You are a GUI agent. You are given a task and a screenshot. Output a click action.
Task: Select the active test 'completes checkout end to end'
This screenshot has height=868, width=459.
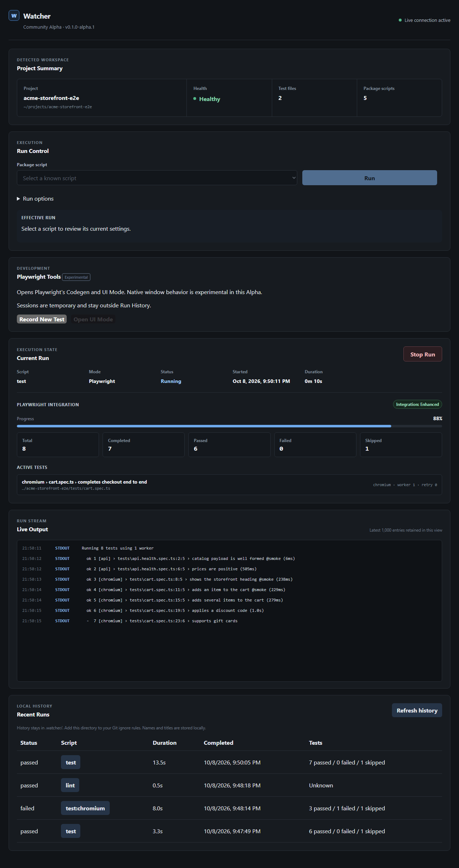[229, 485]
